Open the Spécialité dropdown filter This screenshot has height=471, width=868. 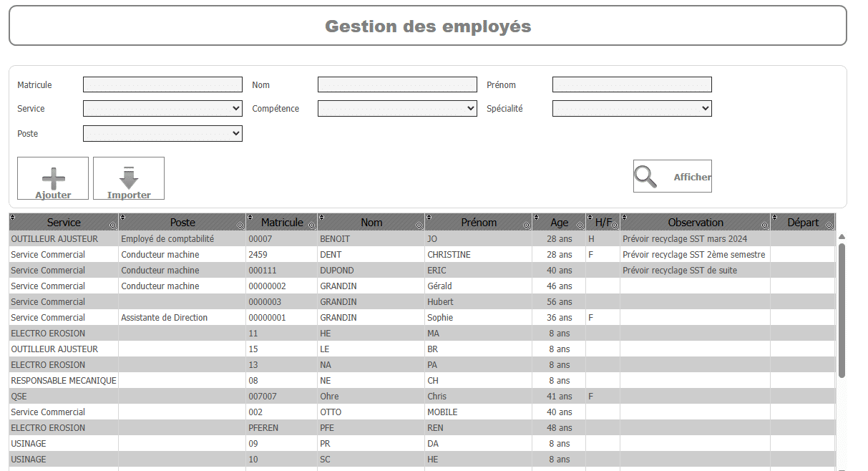[x=632, y=109]
